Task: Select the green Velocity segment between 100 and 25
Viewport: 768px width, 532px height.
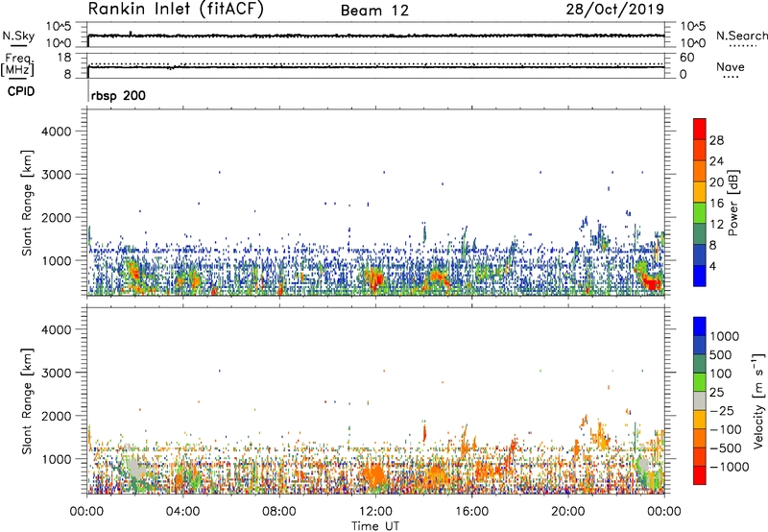Action: coord(700,382)
